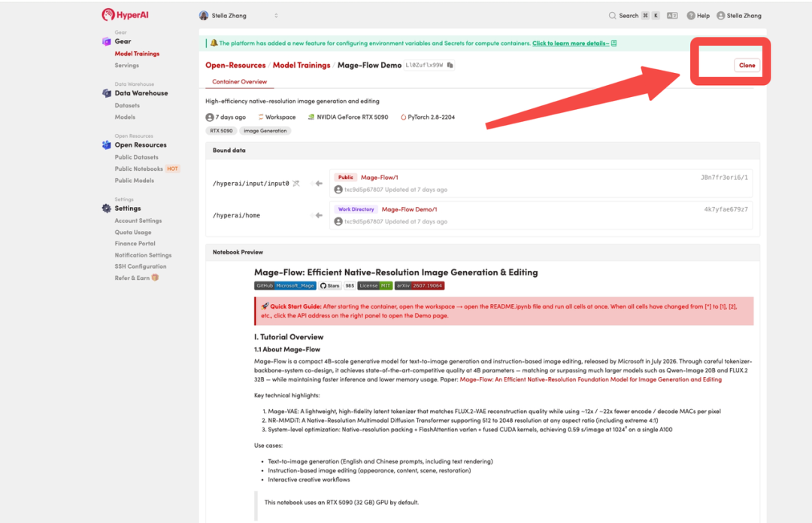Open SSH Configuration
The width and height of the screenshot is (812, 523).
click(141, 266)
